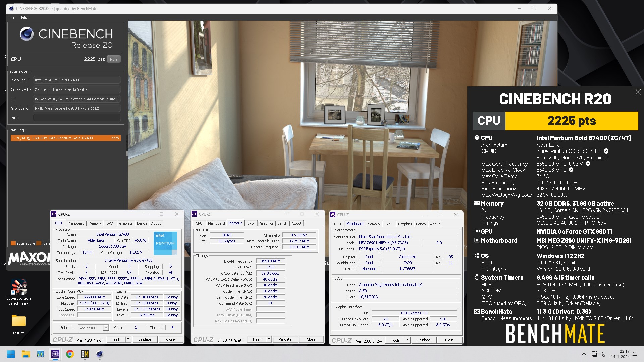644x362 pixels.
Task: Click Validate in Memory CPU-Z window
Action: point(285,339)
